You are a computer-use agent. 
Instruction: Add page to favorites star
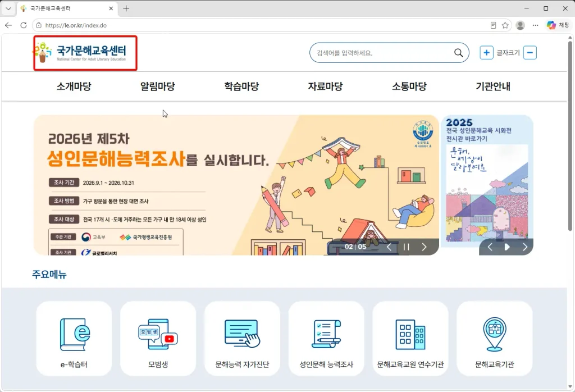point(505,25)
